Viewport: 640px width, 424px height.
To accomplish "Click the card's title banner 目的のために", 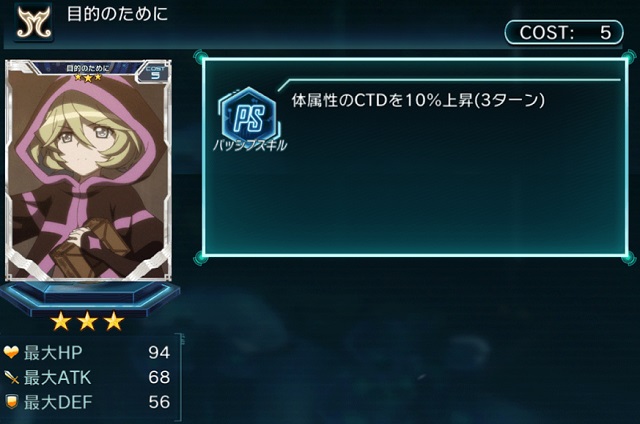I will (x=87, y=69).
